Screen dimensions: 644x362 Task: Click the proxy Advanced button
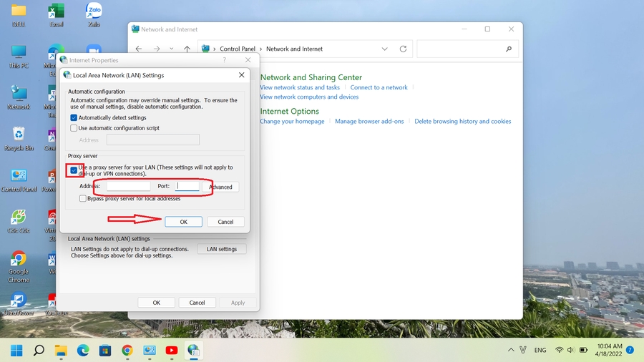click(220, 187)
